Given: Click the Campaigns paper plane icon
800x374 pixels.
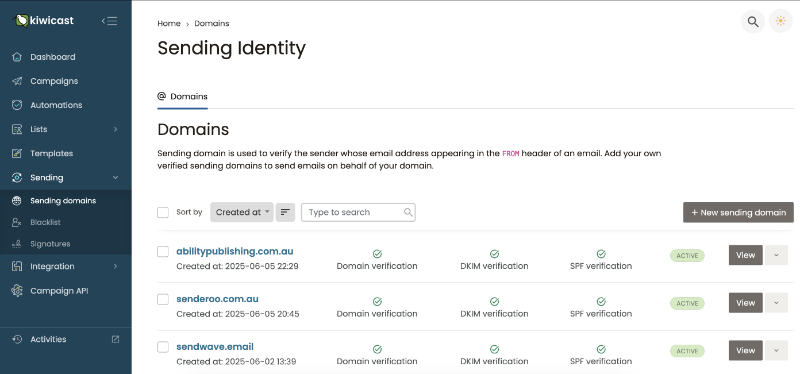Looking at the screenshot, I should pyautogui.click(x=17, y=81).
